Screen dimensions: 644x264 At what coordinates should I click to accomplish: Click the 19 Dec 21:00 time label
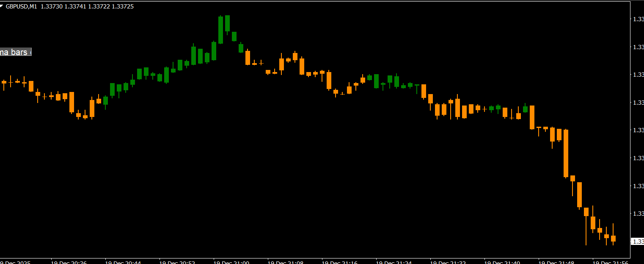point(231,262)
